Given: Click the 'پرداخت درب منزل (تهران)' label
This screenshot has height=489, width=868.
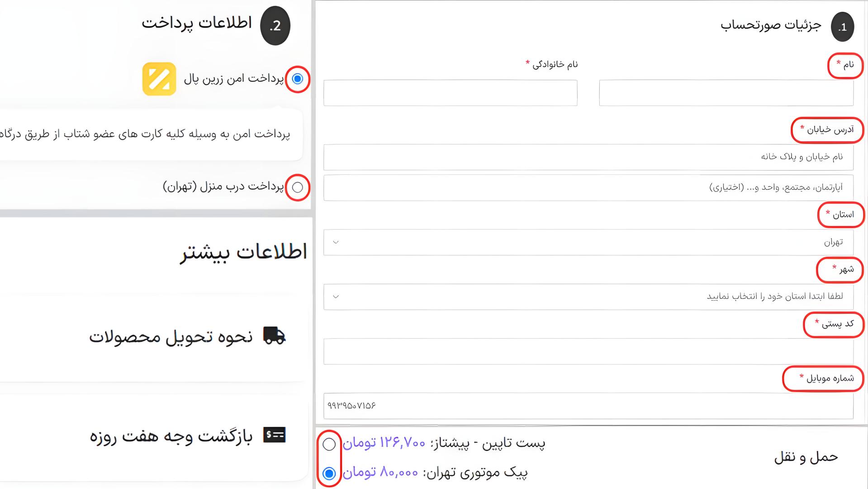Looking at the screenshot, I should (x=223, y=187).
